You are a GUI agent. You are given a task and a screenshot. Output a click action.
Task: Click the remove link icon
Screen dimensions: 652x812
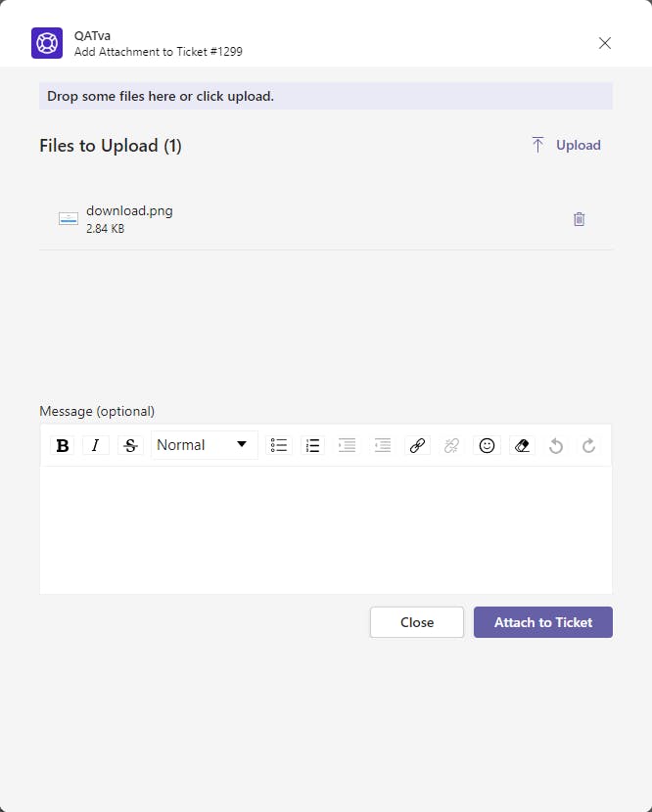tap(451, 445)
